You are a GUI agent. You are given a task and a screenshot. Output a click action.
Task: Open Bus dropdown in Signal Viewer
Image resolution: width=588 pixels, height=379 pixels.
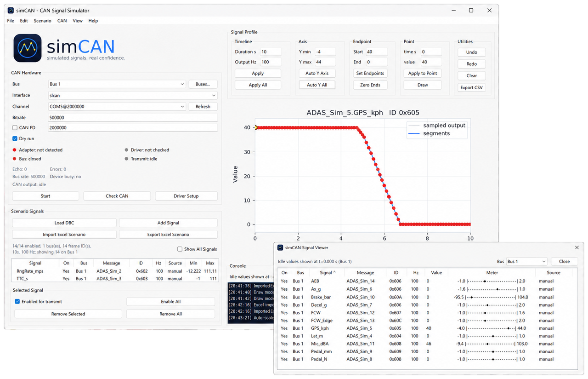click(526, 261)
